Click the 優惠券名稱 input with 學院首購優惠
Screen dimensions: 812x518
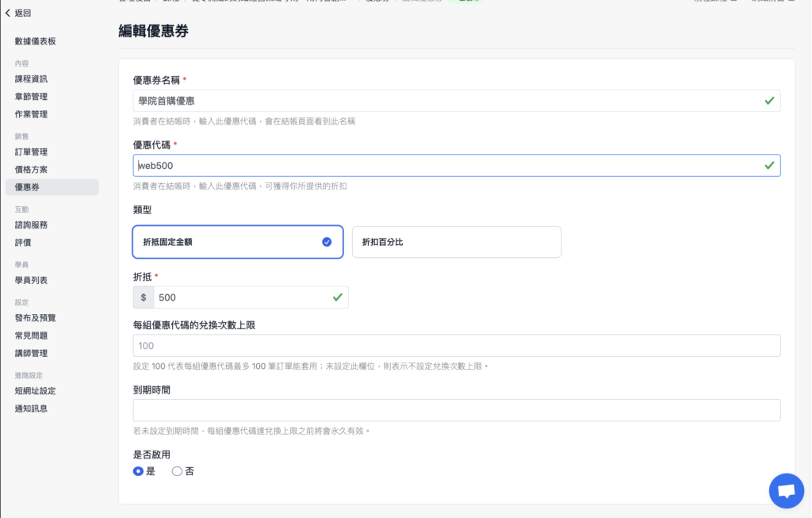[457, 101]
